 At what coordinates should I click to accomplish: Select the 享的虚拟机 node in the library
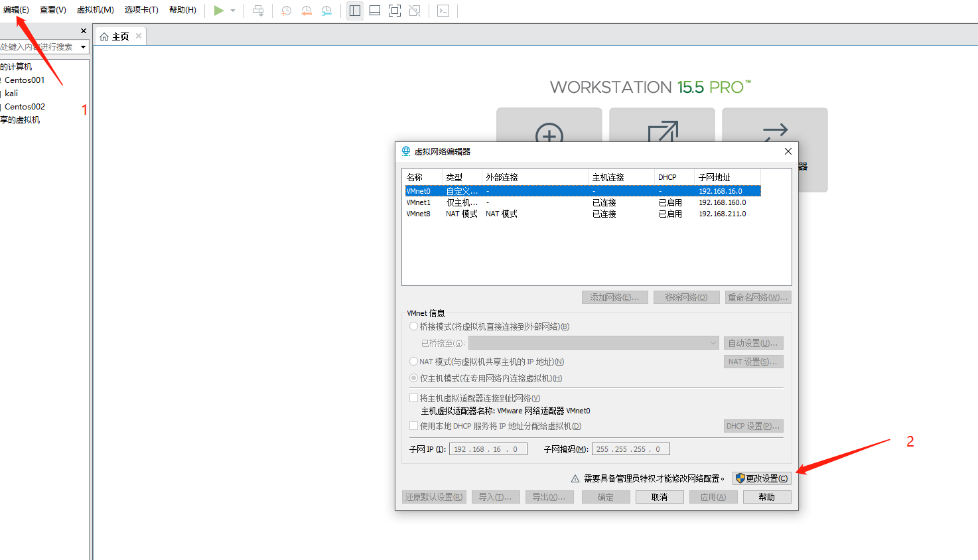pyautogui.click(x=20, y=119)
